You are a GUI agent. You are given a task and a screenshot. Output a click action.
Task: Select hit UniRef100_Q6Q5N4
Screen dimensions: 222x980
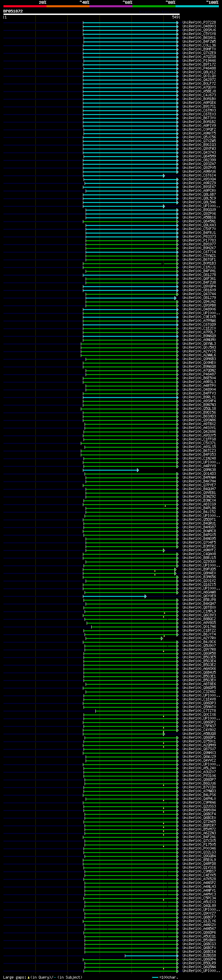[199, 967]
